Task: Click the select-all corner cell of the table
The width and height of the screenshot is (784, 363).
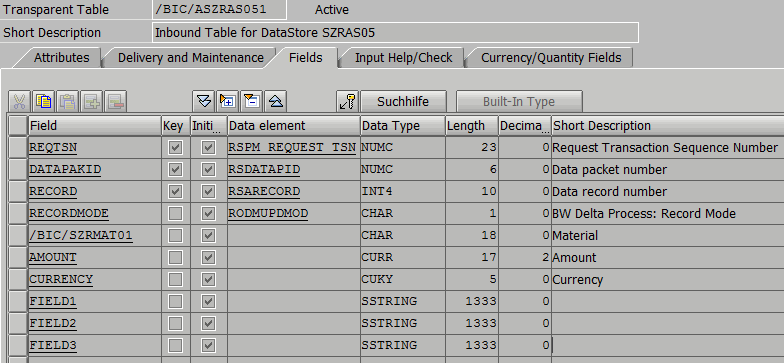Action: (x=18, y=126)
